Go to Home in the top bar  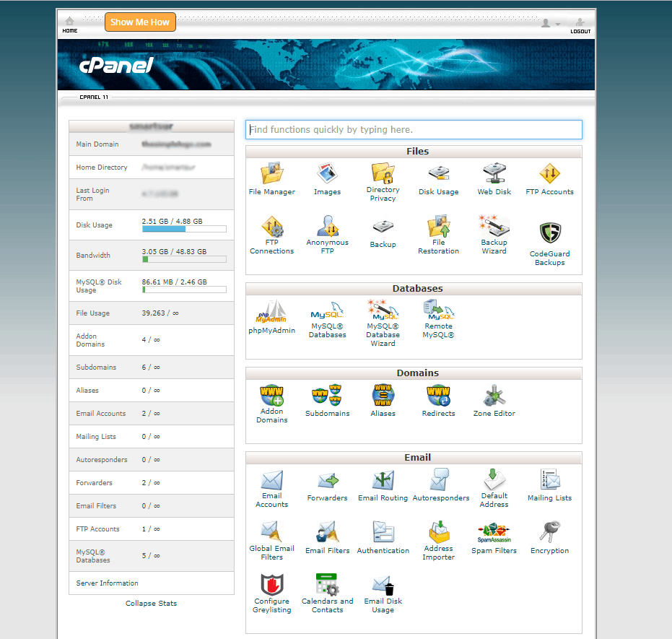(x=70, y=25)
